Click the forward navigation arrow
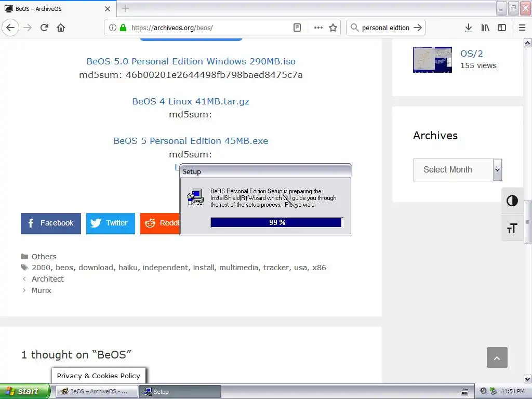This screenshot has width=532, height=399. [x=28, y=28]
